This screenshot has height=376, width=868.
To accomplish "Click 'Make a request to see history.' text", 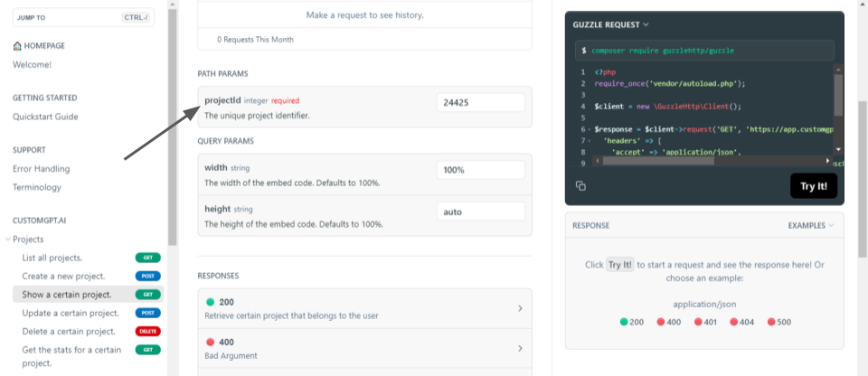I will [364, 15].
